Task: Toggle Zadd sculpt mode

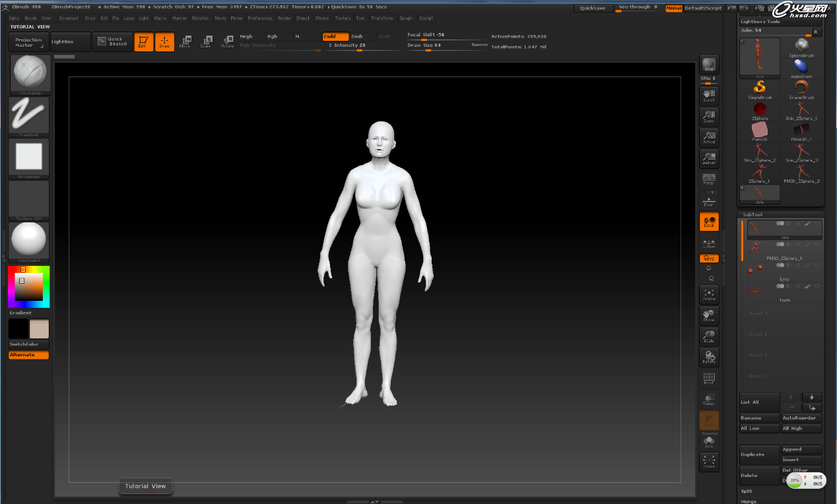Action: 335,37
